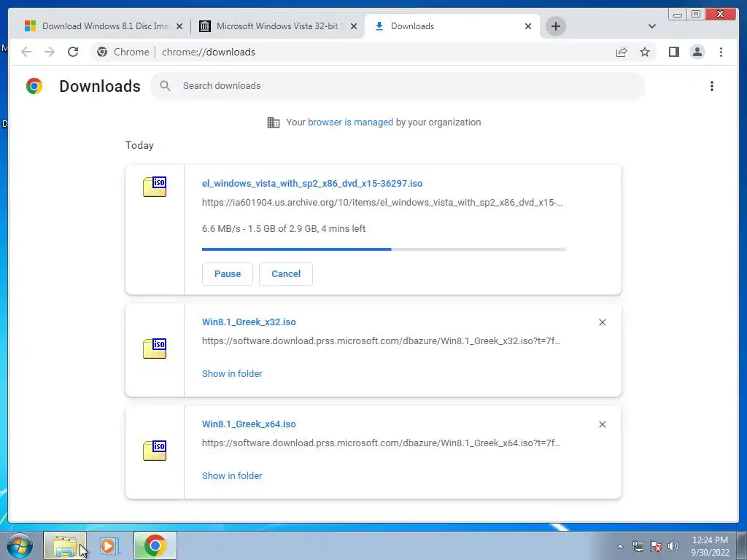
Task: Click the Win8.1_Greek_x64 source URL text
Action: point(381,443)
